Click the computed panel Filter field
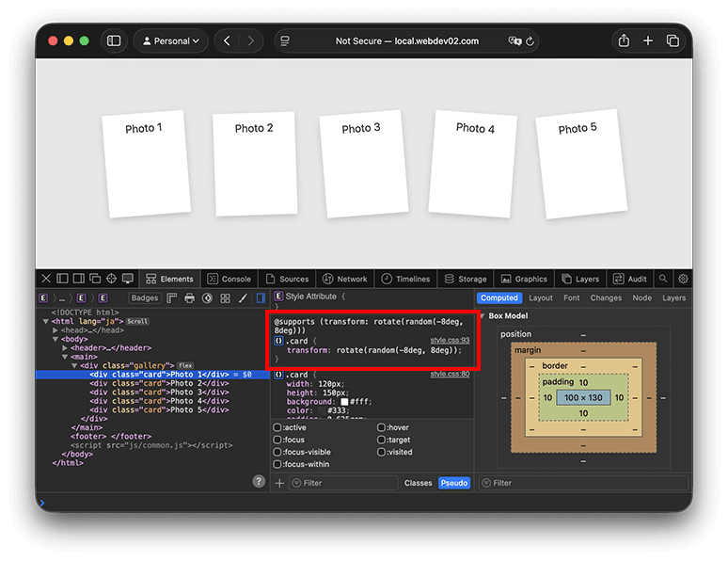This screenshot has height=561, width=728. pyautogui.click(x=583, y=483)
